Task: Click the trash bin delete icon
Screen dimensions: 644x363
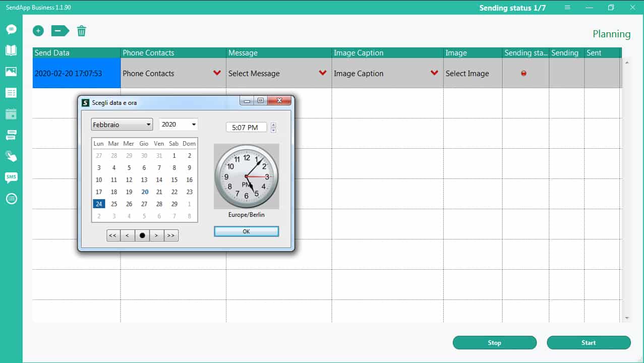Action: pyautogui.click(x=81, y=31)
